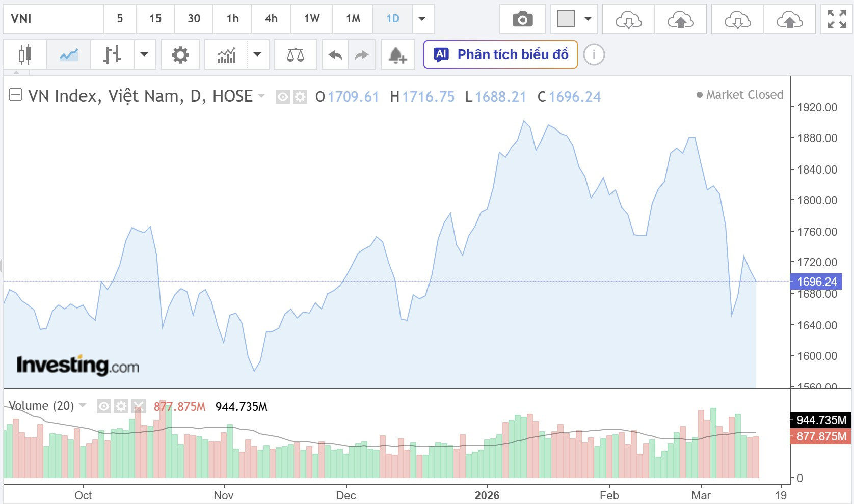Add an alert with the bell icon
Screen dimensions: 854x504
397,54
